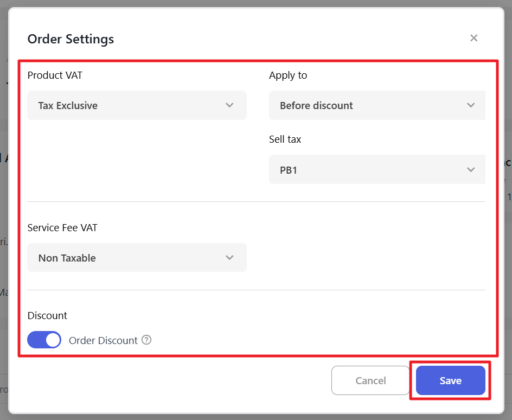Viewport: 512px width, 420px height.
Task: Click the Service Fee VAT label
Action: click(62, 228)
